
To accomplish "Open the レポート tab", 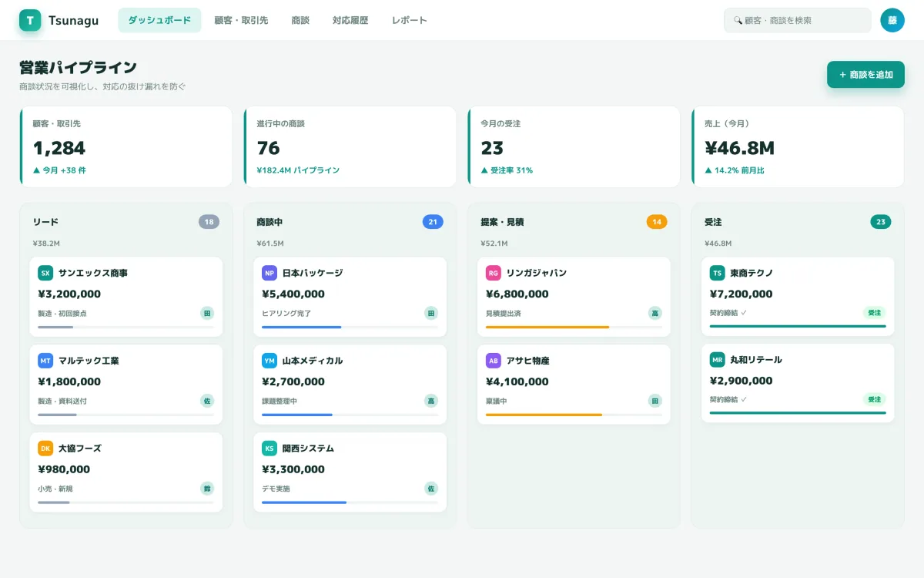I will 409,20.
